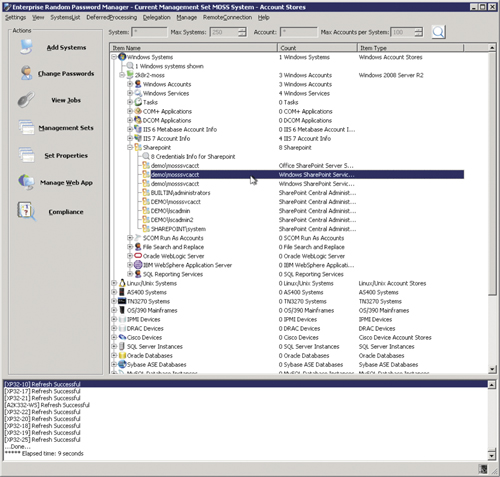Select the SHAREPOINT\system entry
This screenshot has height=477, width=500.
pyautogui.click(x=178, y=229)
